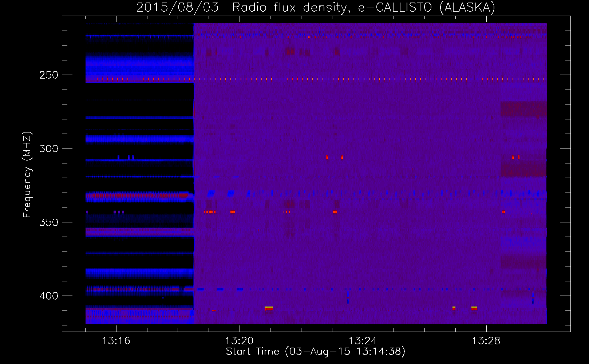Click the 300 frequency tick label
The height and width of the screenshot is (364, 589).
click(49, 149)
